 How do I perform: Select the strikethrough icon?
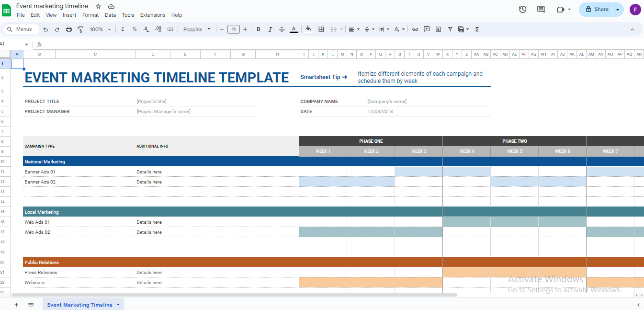click(x=282, y=29)
